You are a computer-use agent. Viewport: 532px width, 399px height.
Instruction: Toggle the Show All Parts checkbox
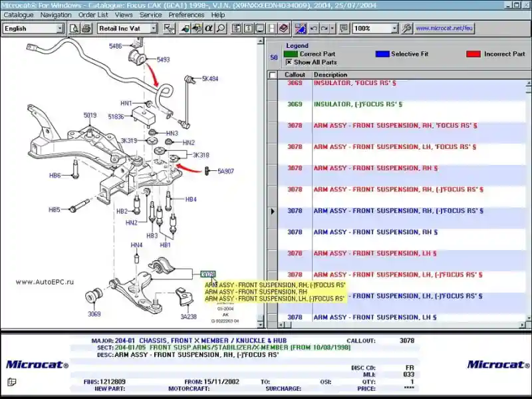(289, 63)
